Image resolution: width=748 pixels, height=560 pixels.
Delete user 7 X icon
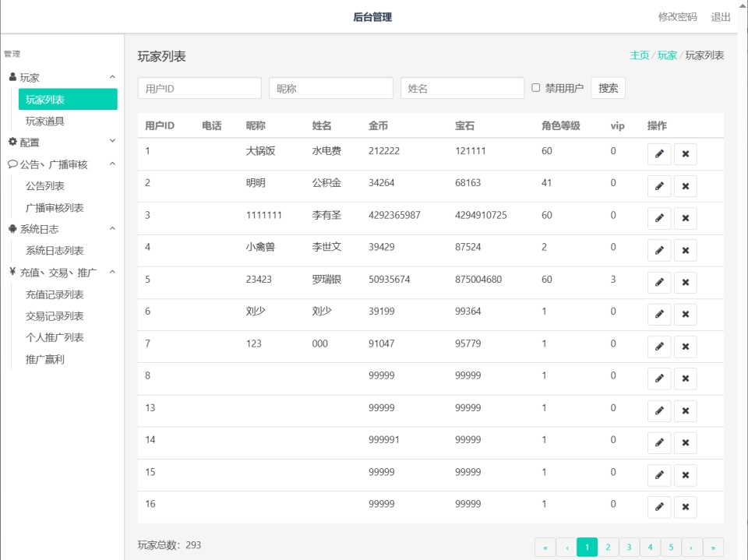point(686,347)
